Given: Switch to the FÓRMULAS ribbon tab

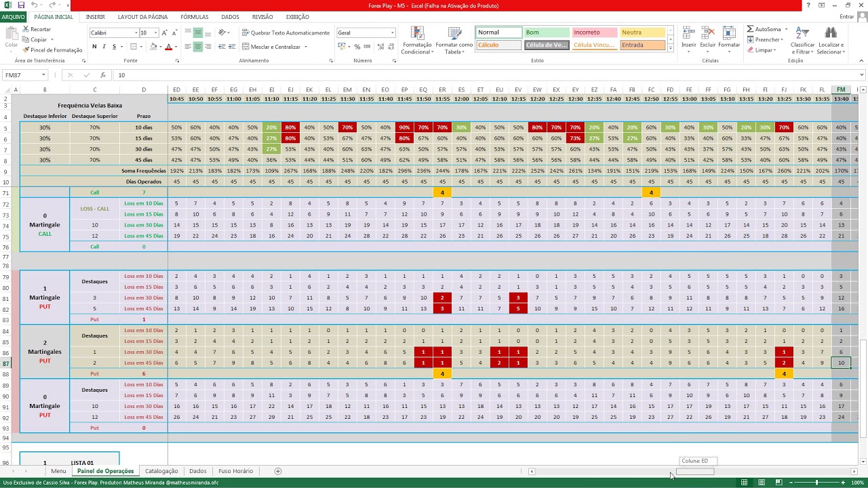Looking at the screenshot, I should [195, 17].
